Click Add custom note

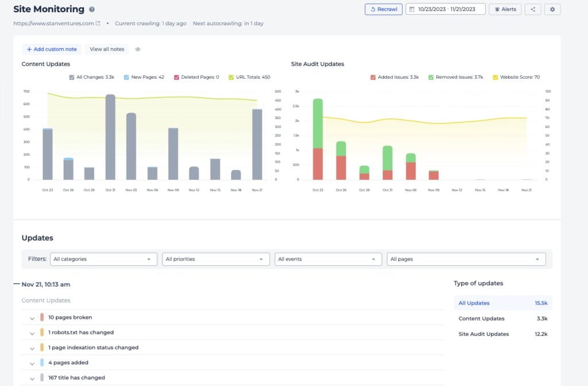pos(52,49)
